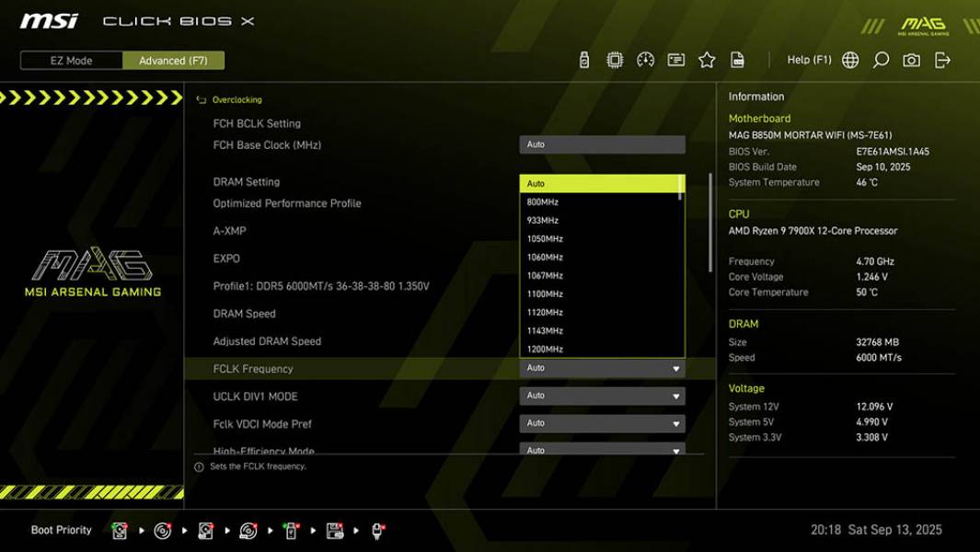The width and height of the screenshot is (980, 552).
Task: Open the Favorites star icon
Action: click(x=708, y=58)
